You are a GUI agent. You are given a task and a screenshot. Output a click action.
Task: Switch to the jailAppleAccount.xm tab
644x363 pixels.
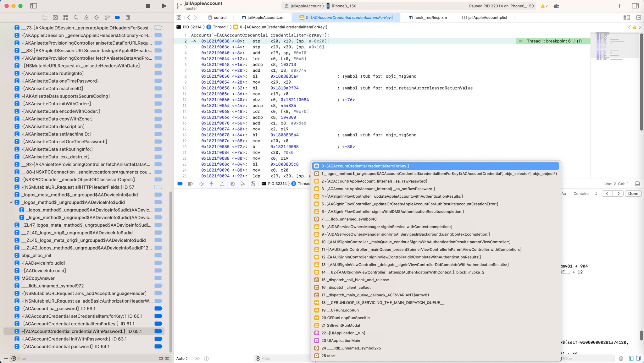pyautogui.click(x=263, y=18)
